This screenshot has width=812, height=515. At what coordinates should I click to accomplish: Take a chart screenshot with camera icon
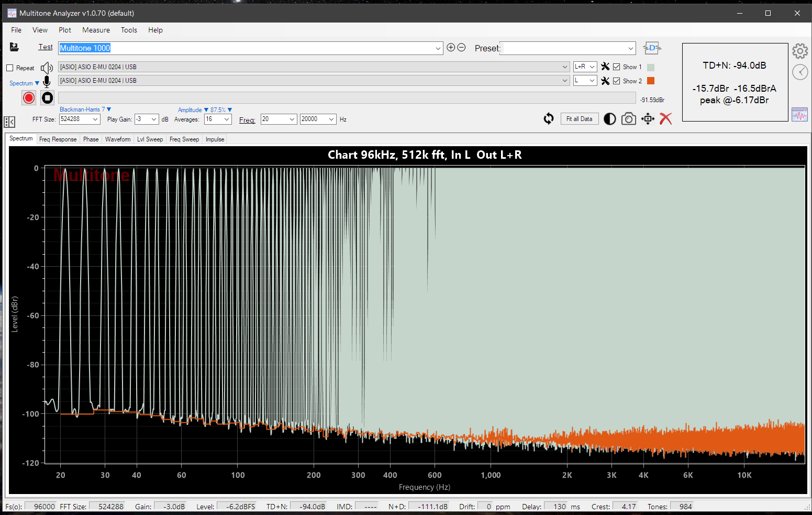tap(628, 119)
